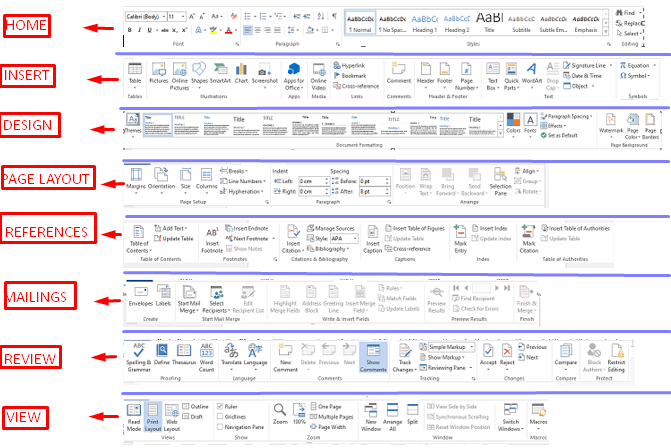Insert a Footnote
The image size is (671, 448).
point(212,240)
